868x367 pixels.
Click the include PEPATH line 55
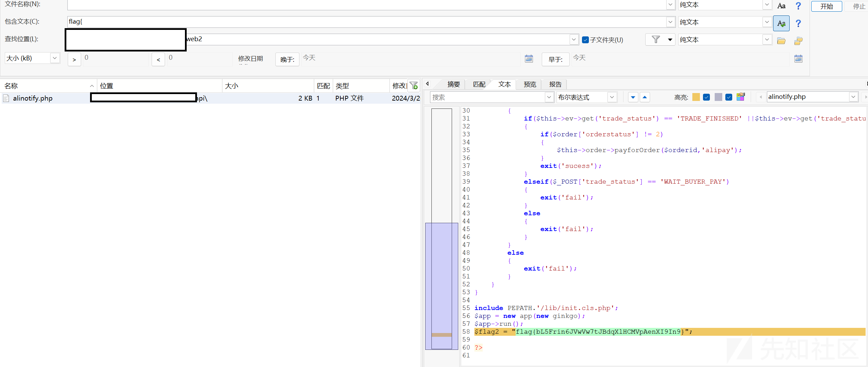(546, 308)
